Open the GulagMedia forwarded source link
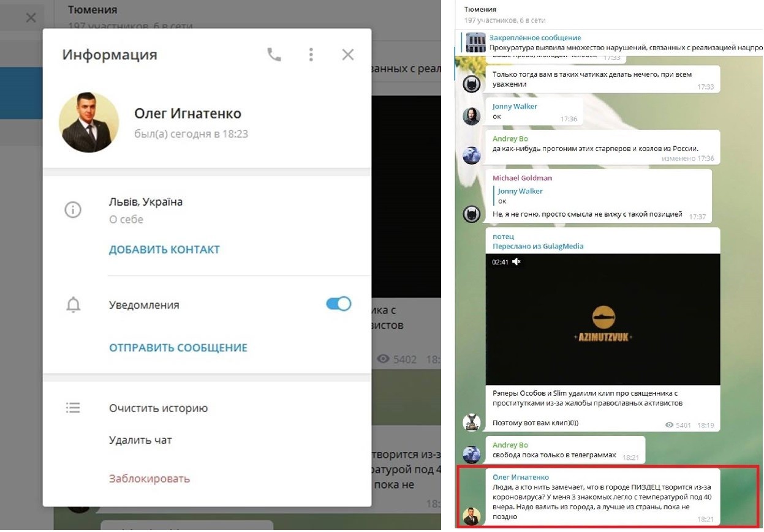The width and height of the screenshot is (764, 532). tap(538, 246)
